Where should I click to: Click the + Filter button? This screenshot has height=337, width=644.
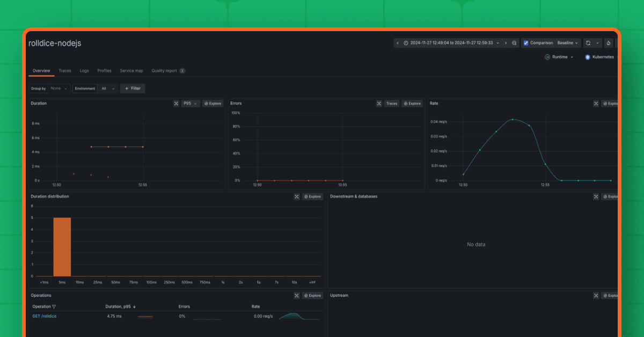133,88
